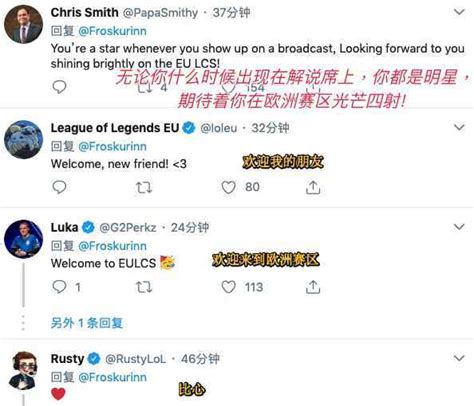This screenshot has width=474, height=406.
Task: Retweet Luka's Welcome to EULCS tweet
Action: [x=144, y=287]
